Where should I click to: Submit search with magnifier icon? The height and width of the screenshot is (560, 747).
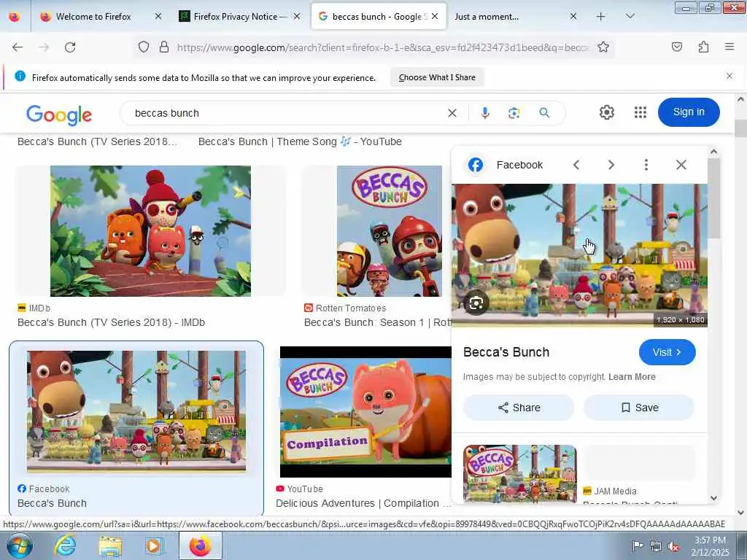pos(544,113)
